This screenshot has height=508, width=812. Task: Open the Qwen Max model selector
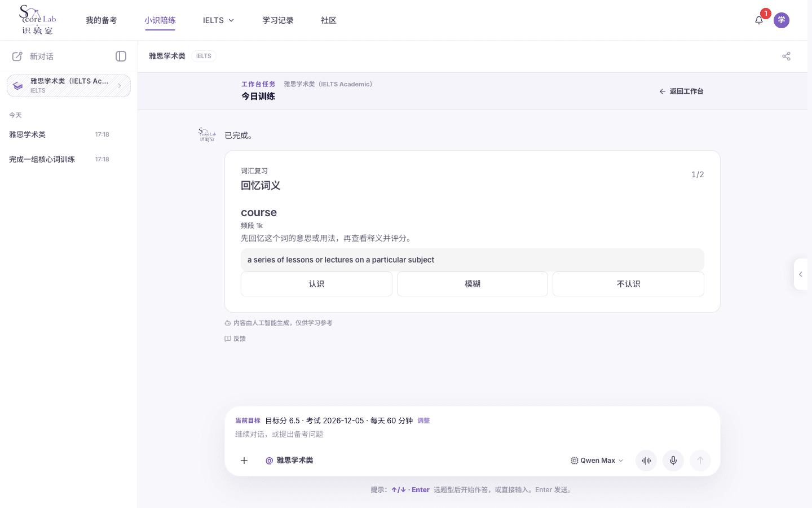tap(597, 461)
